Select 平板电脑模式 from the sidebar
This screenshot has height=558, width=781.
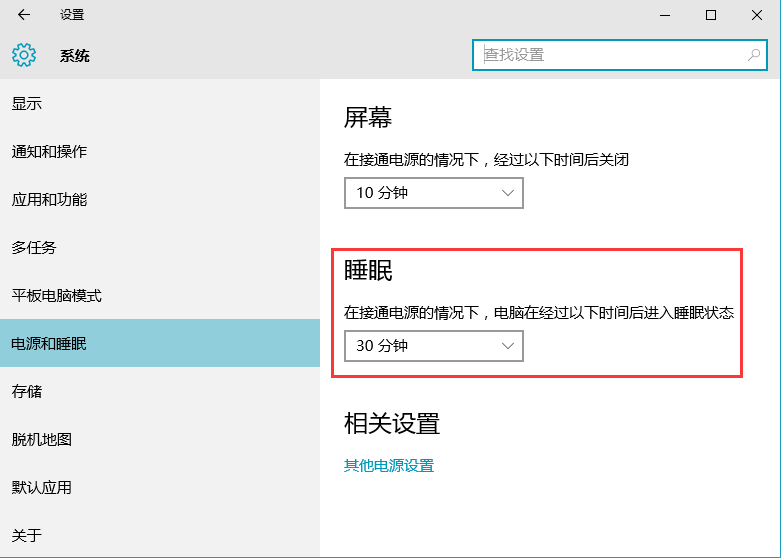click(x=56, y=296)
